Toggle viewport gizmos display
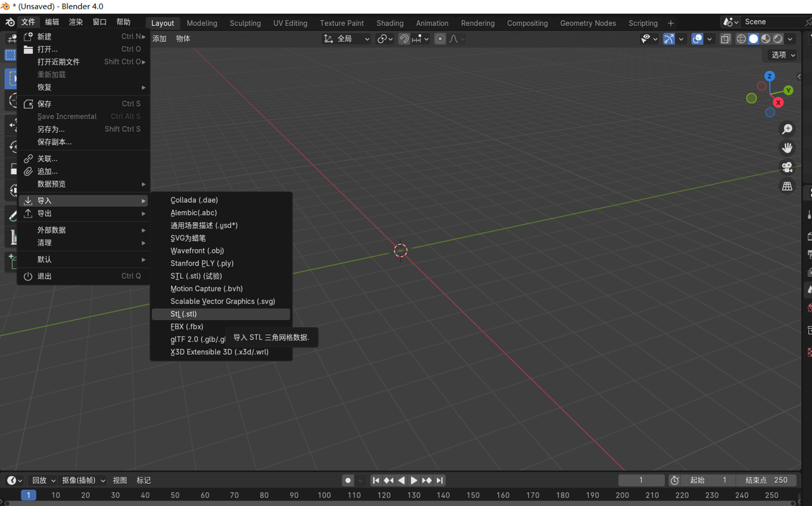 coord(668,39)
